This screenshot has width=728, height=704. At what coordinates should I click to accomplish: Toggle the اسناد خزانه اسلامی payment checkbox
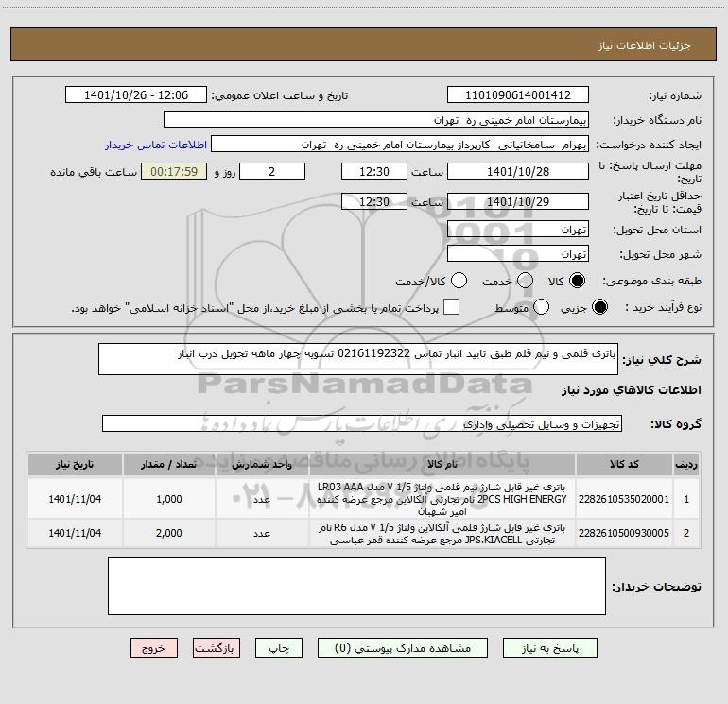pos(451,307)
